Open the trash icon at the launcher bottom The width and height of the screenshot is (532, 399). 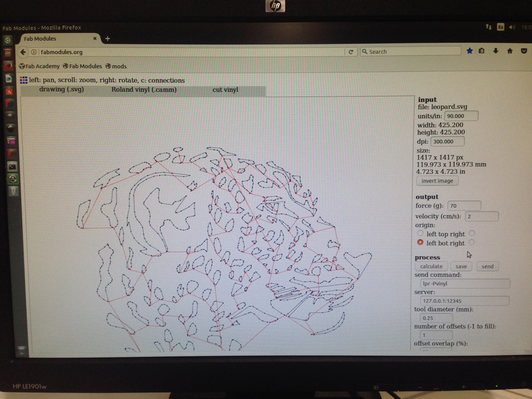21,350
